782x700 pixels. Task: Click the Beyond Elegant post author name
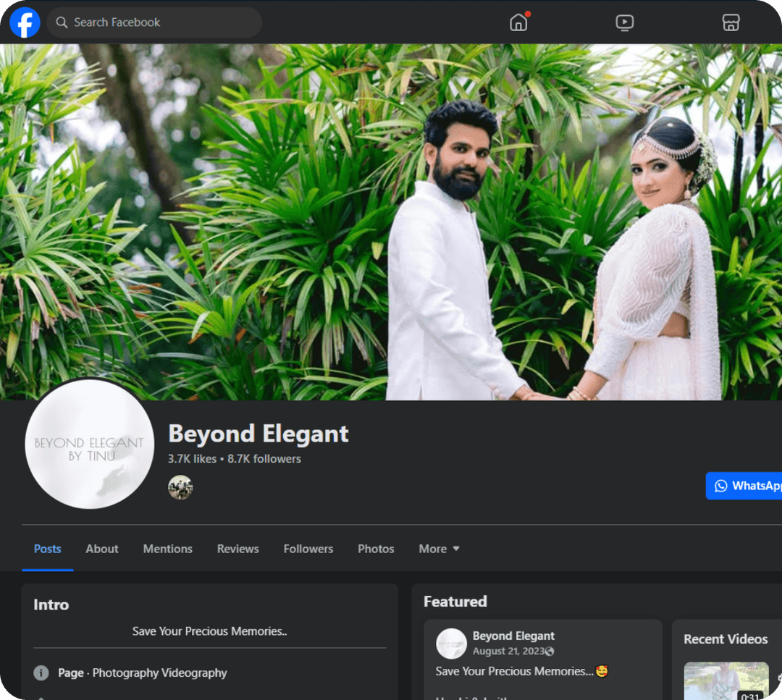click(x=514, y=636)
